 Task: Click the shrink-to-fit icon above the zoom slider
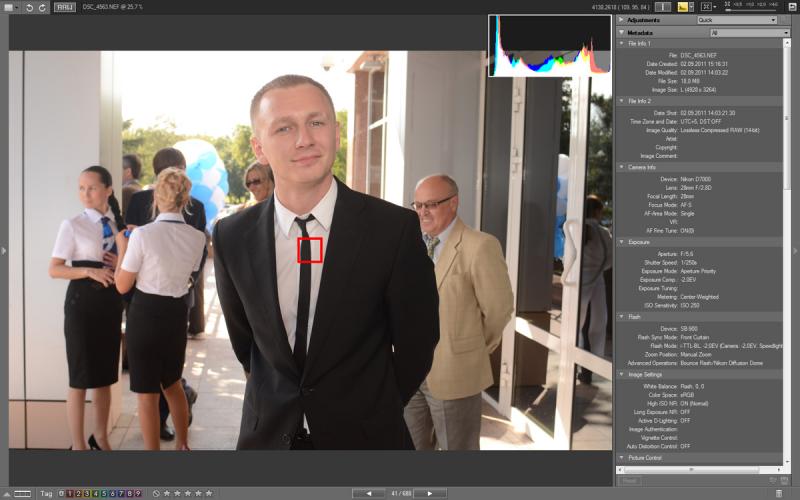(727, 4)
